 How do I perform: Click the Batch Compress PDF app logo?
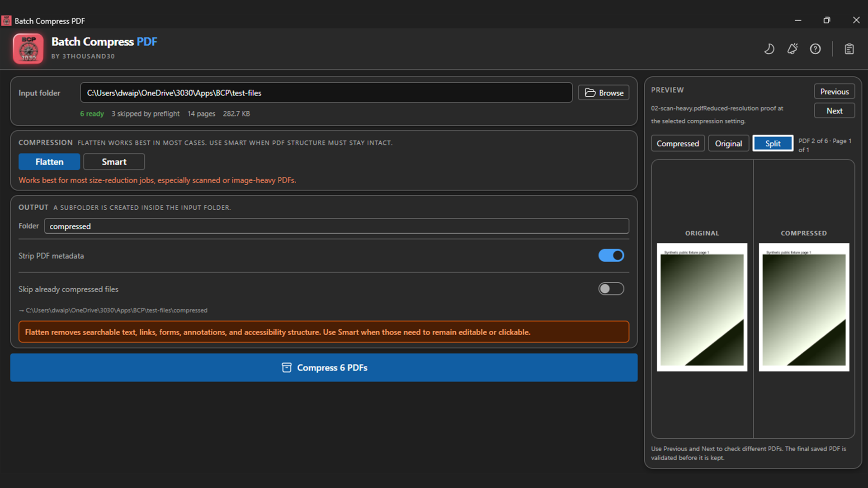(28, 48)
